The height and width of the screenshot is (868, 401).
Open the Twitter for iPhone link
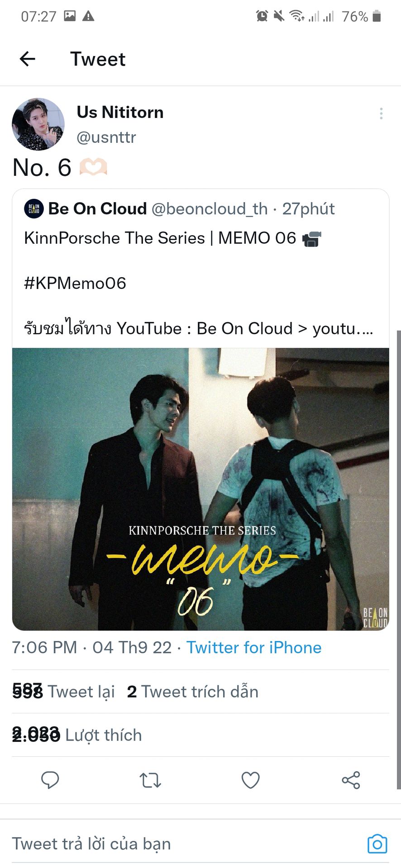coord(254,647)
